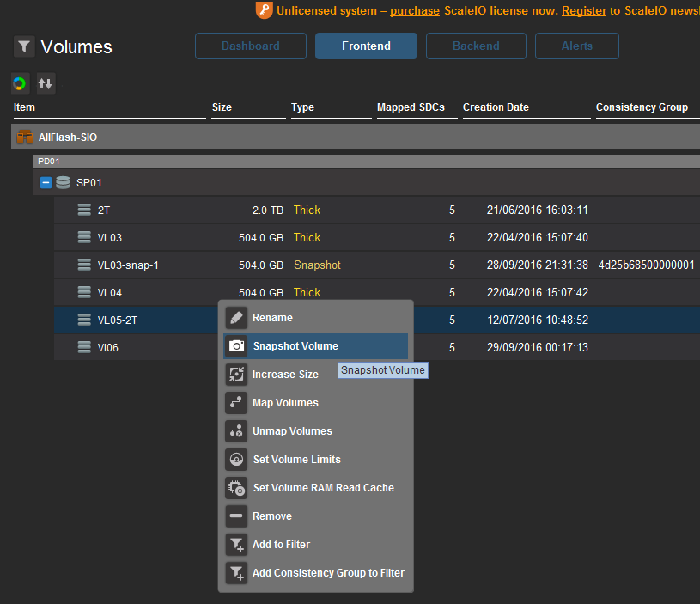Select the VL03-snap-1 volume name
This screenshot has width=700, height=604.
click(x=128, y=265)
